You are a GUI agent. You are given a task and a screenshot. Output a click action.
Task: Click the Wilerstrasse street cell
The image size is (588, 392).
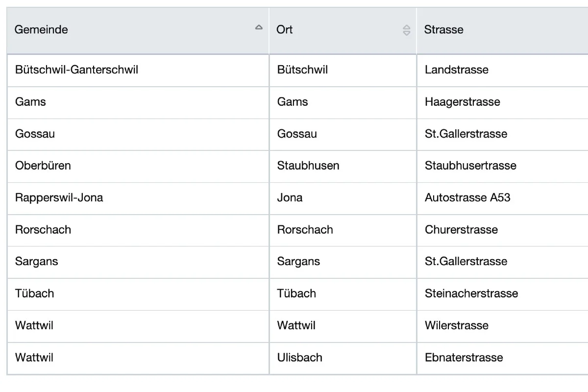(x=503, y=326)
